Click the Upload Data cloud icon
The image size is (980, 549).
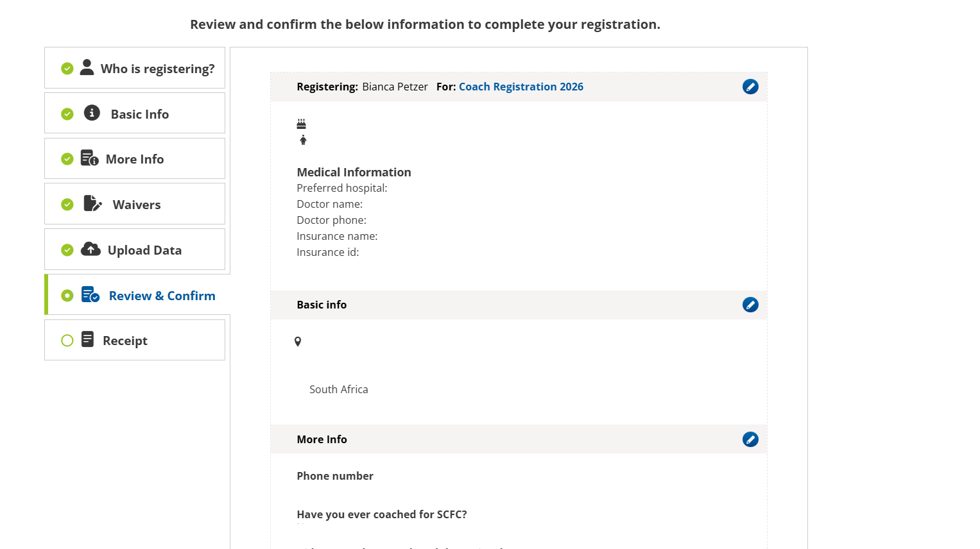(90, 249)
